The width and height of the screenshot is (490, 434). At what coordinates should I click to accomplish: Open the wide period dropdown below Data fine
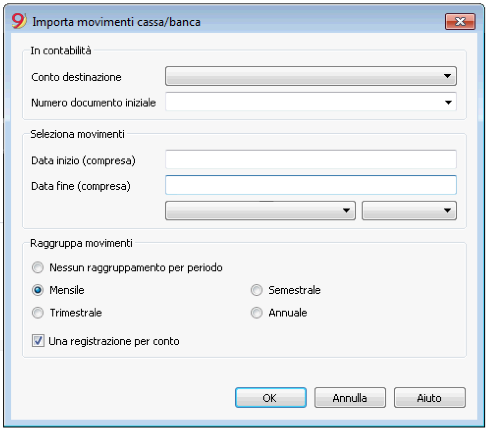[260, 210]
